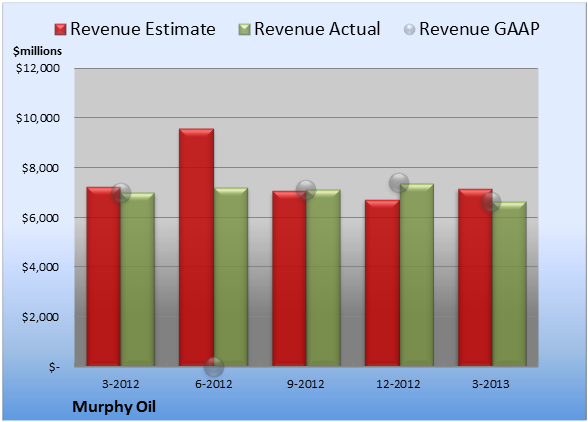The image size is (588, 422).
Task: Select the red estimate bar for 3-2012
Action: pyautogui.click(x=104, y=276)
